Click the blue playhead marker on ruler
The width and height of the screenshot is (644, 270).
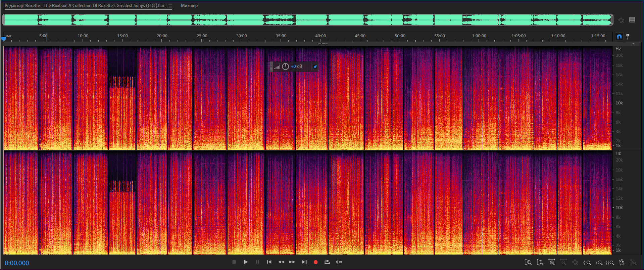[4, 39]
